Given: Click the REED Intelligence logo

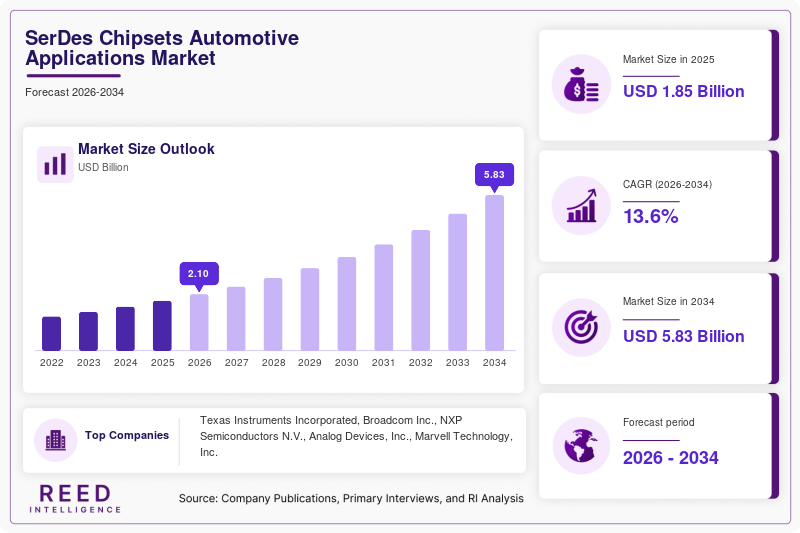Looking at the screenshot, I should [75, 498].
